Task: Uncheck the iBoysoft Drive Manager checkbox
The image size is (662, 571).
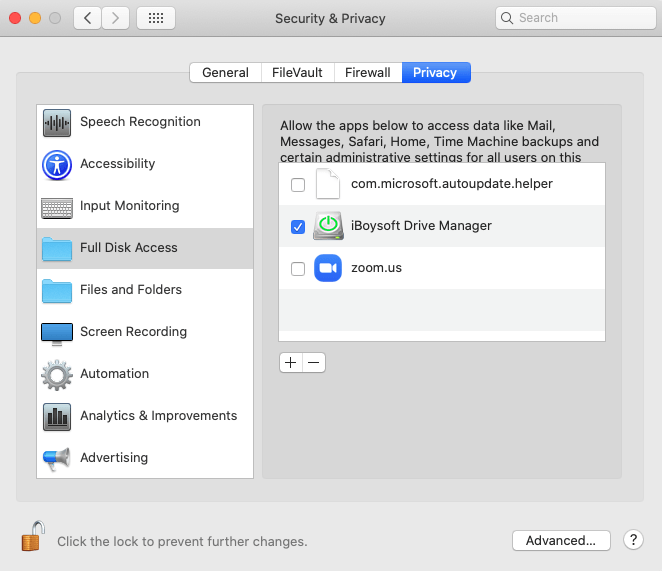Action: point(298,227)
